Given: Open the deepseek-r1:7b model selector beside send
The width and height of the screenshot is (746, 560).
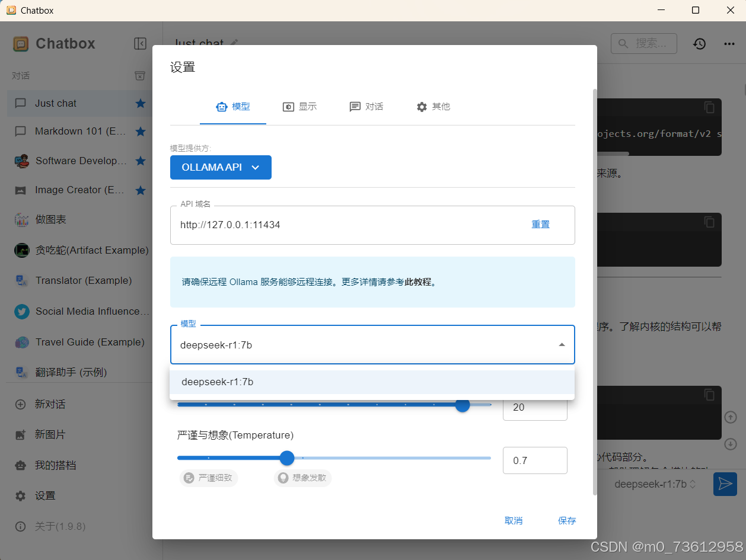Looking at the screenshot, I should 655,484.
